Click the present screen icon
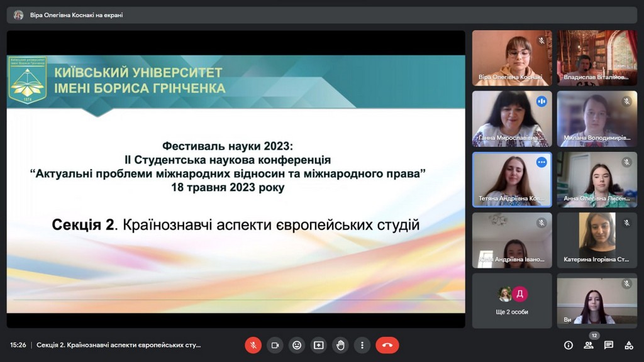The height and width of the screenshot is (362, 644). (x=319, y=345)
